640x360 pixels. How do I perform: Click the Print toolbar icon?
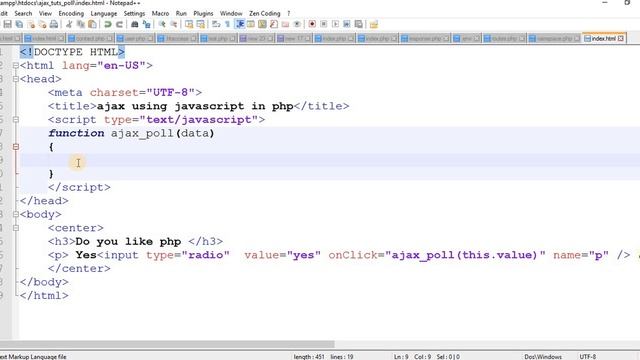click(53, 24)
